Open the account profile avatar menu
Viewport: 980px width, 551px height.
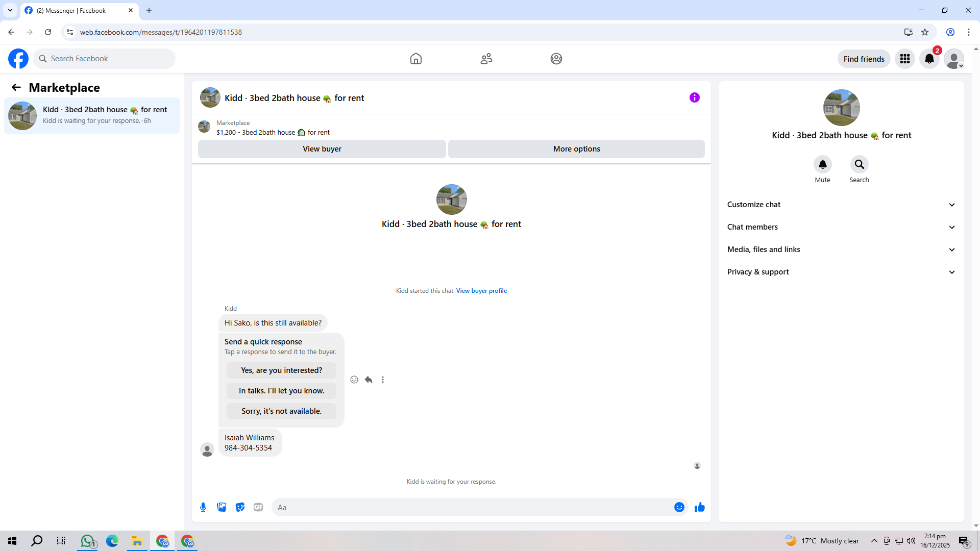click(954, 59)
